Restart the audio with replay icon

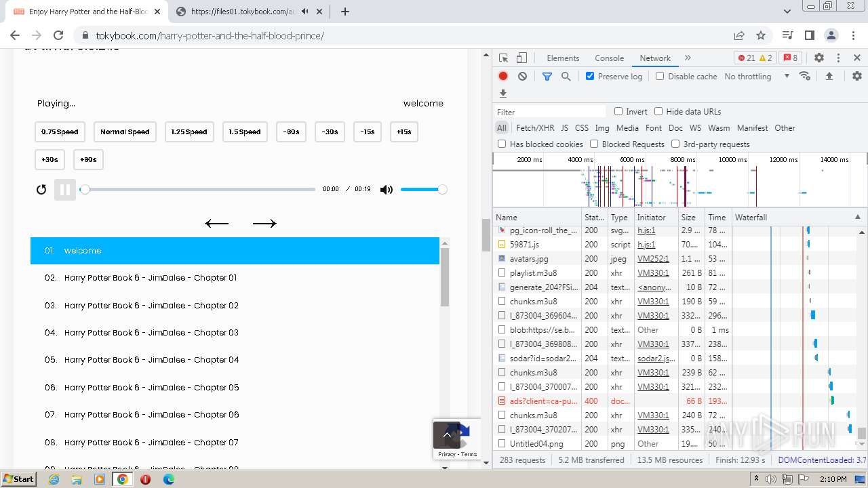[41, 190]
